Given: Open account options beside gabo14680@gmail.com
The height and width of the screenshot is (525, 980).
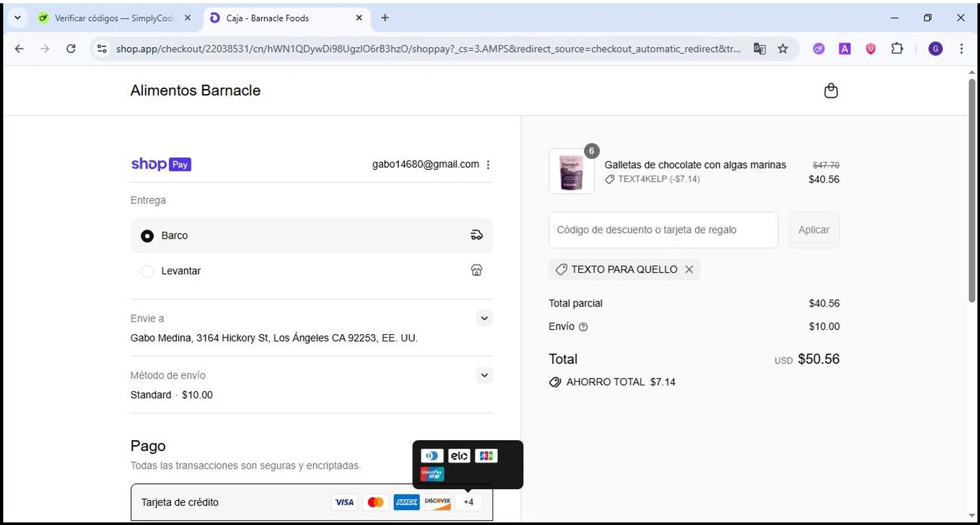Looking at the screenshot, I should click(488, 165).
